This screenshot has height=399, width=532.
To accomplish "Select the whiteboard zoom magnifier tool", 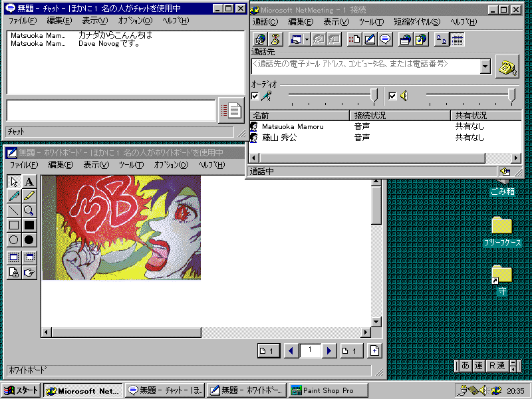I will pos(29,210).
